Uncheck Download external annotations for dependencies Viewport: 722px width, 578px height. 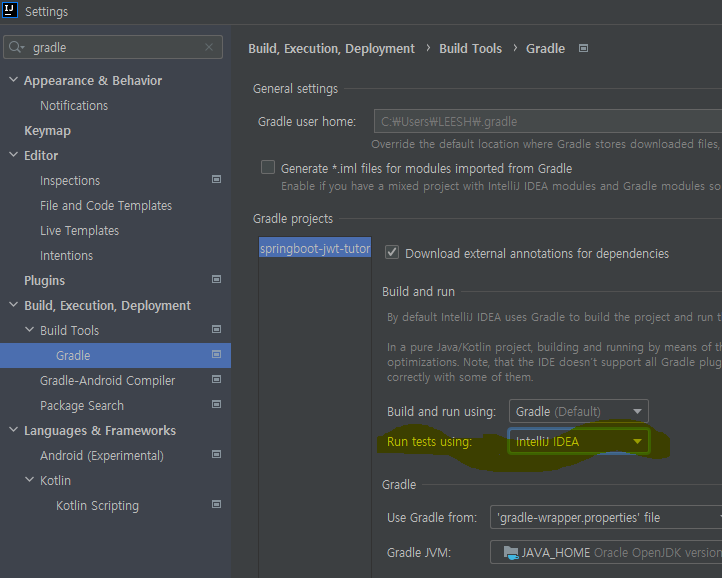[x=392, y=252]
